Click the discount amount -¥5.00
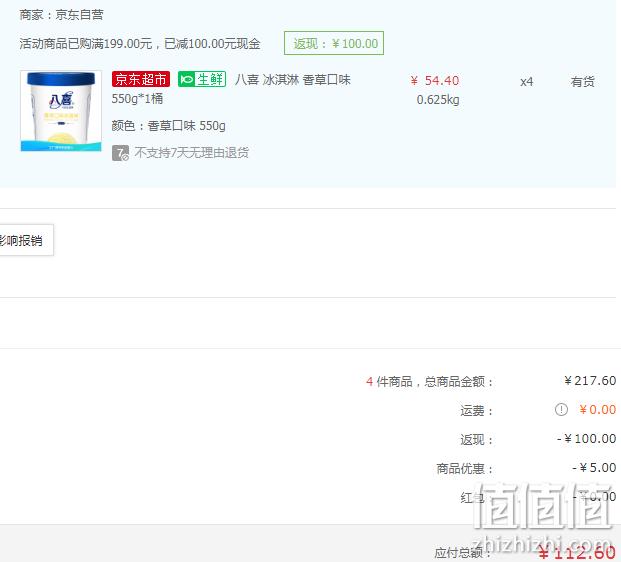This screenshot has width=621, height=562. [x=594, y=468]
